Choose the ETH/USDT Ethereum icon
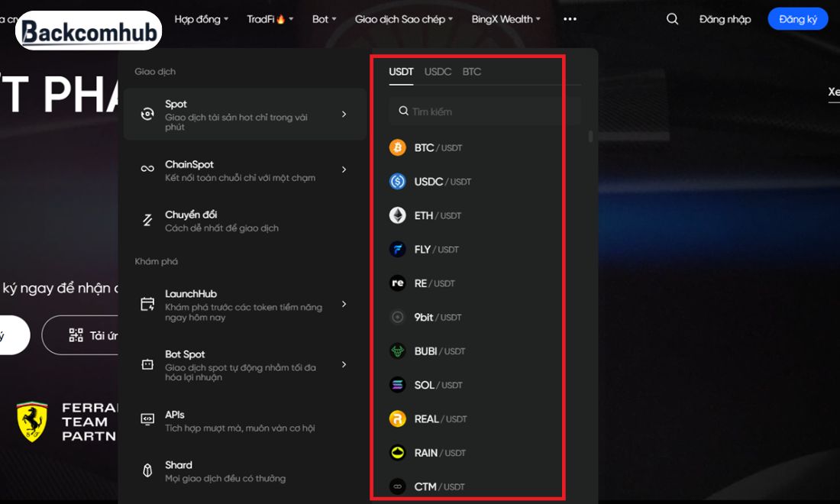840x504 pixels. click(x=398, y=215)
